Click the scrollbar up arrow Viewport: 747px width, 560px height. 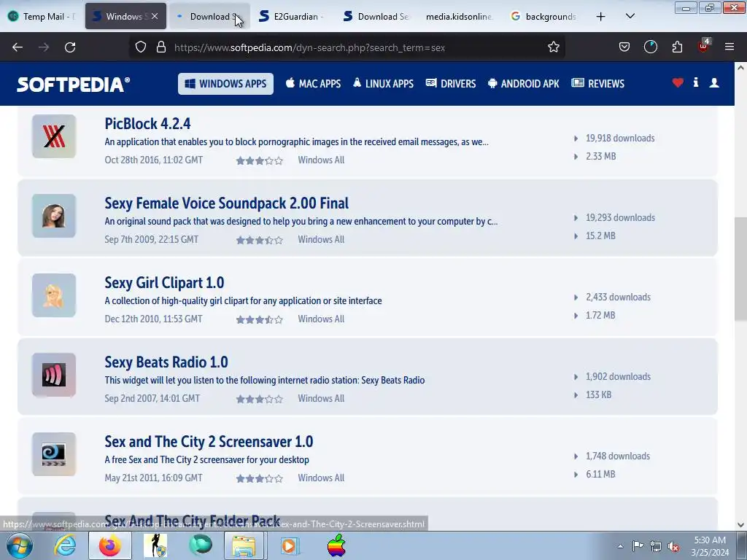740,68
